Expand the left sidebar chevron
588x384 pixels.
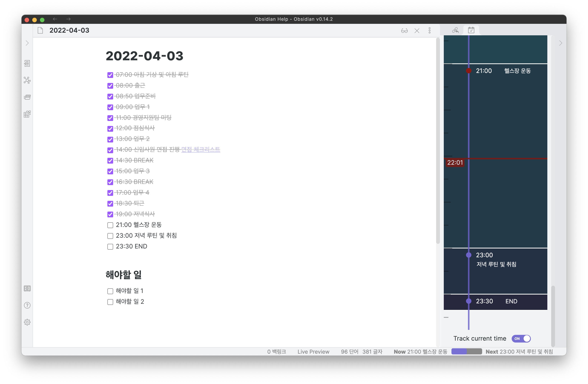tap(27, 43)
